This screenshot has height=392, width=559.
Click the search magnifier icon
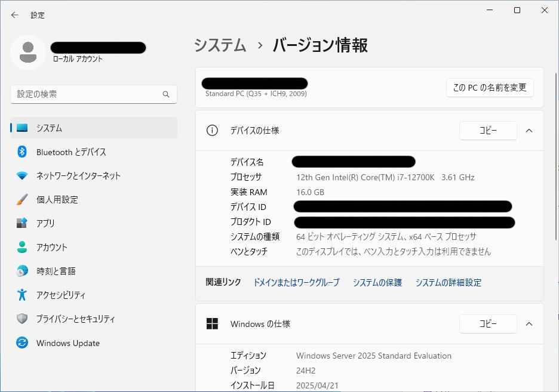(166, 94)
